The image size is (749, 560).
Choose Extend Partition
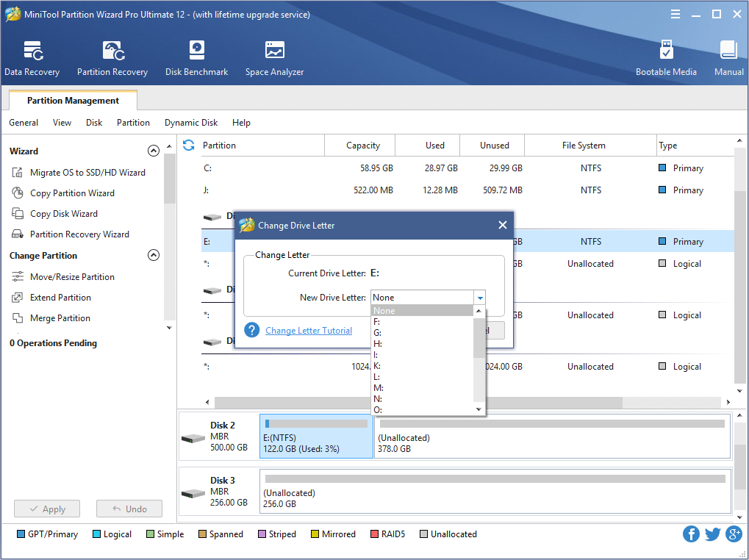[51, 298]
